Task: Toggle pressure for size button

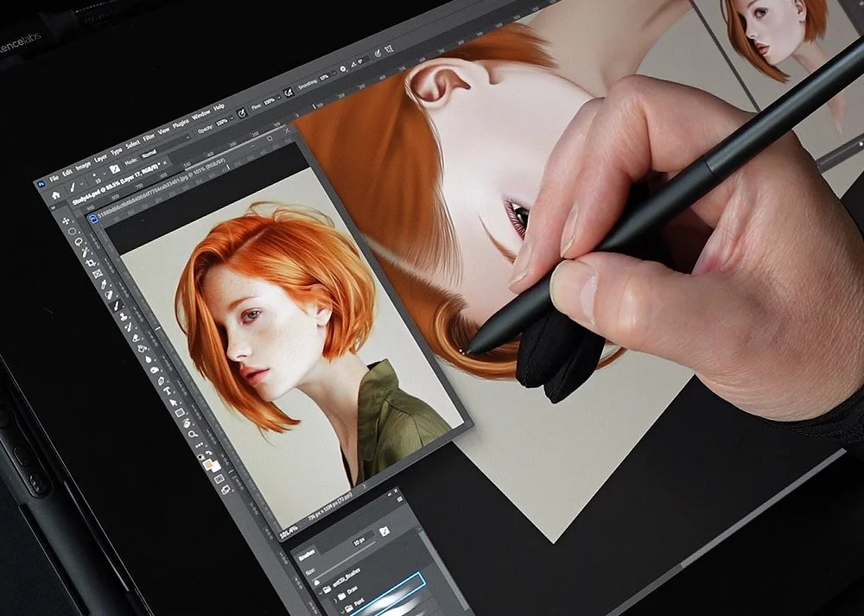Action: click(x=378, y=54)
